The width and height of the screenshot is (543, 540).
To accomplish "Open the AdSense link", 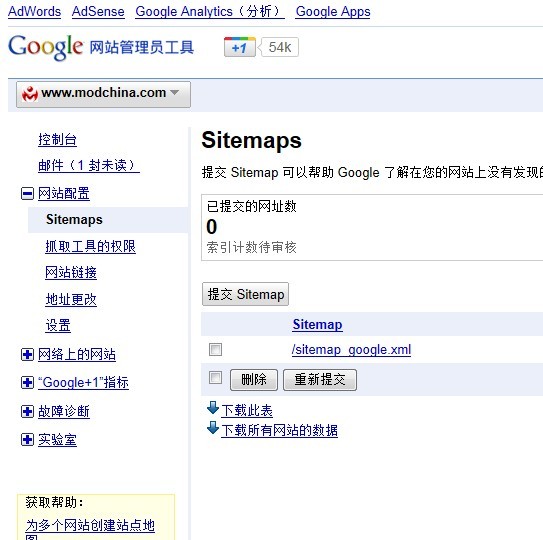I will click(98, 11).
